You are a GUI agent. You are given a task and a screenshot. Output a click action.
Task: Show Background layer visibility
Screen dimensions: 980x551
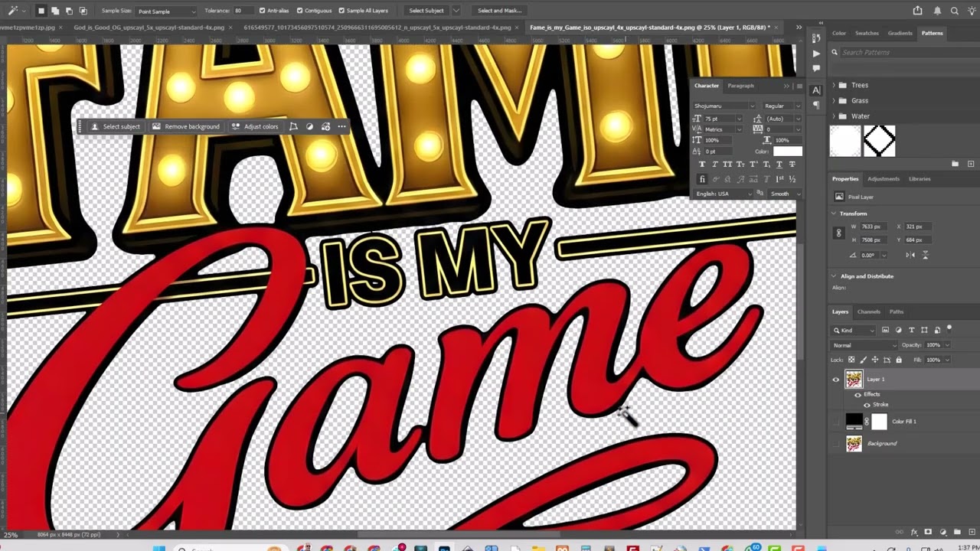point(835,443)
